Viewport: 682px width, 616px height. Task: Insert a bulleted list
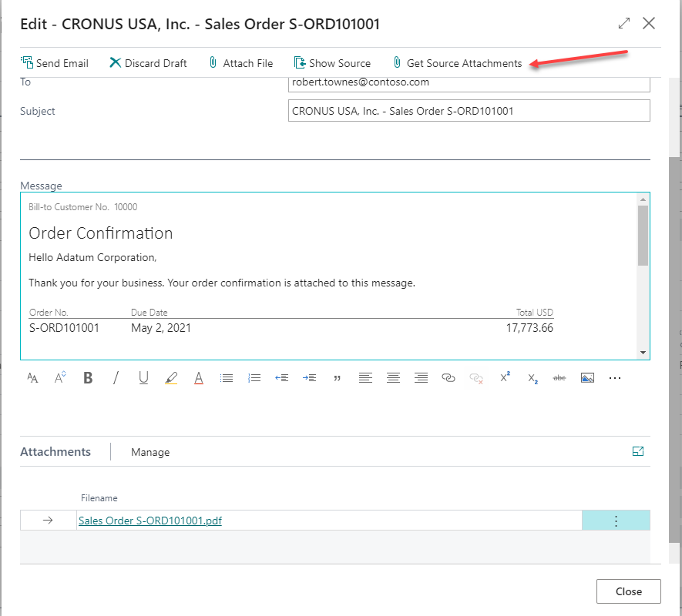pyautogui.click(x=227, y=377)
